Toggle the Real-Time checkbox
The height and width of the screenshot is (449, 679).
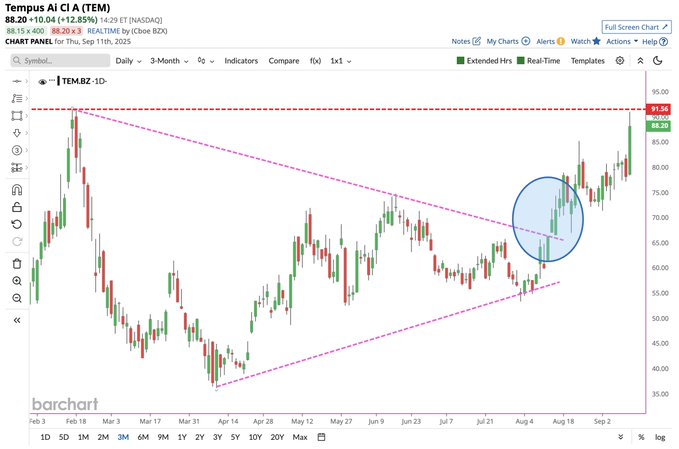pos(521,61)
